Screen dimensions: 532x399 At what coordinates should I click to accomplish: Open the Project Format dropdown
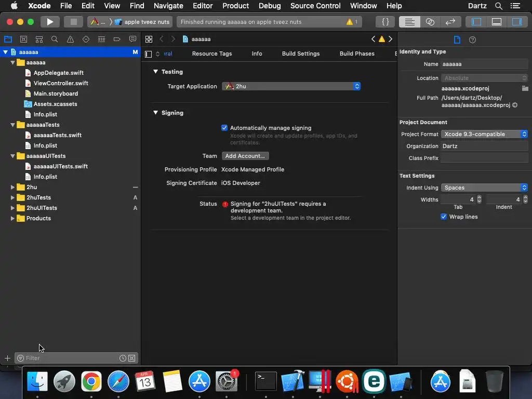[x=485, y=134]
